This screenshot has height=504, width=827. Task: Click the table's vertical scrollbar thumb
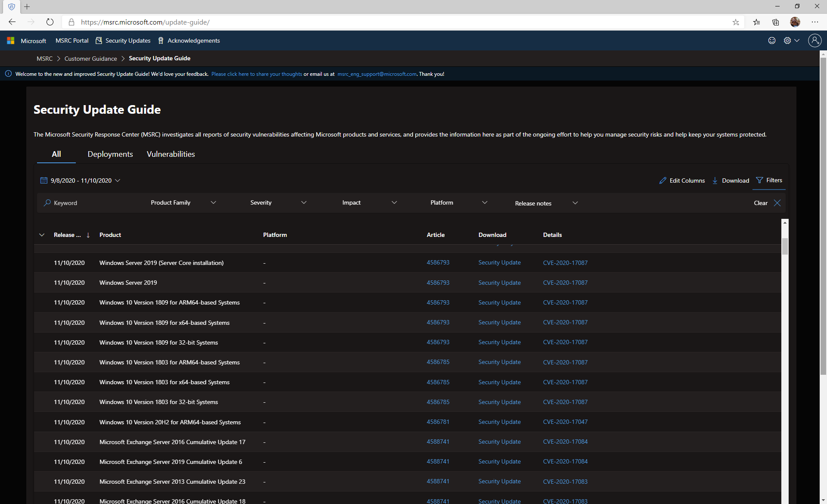click(x=785, y=246)
